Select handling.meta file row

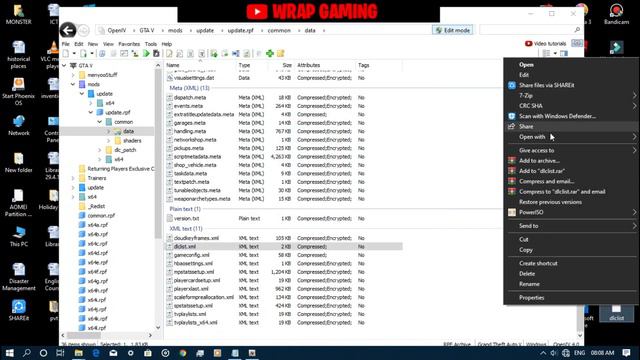(284, 131)
